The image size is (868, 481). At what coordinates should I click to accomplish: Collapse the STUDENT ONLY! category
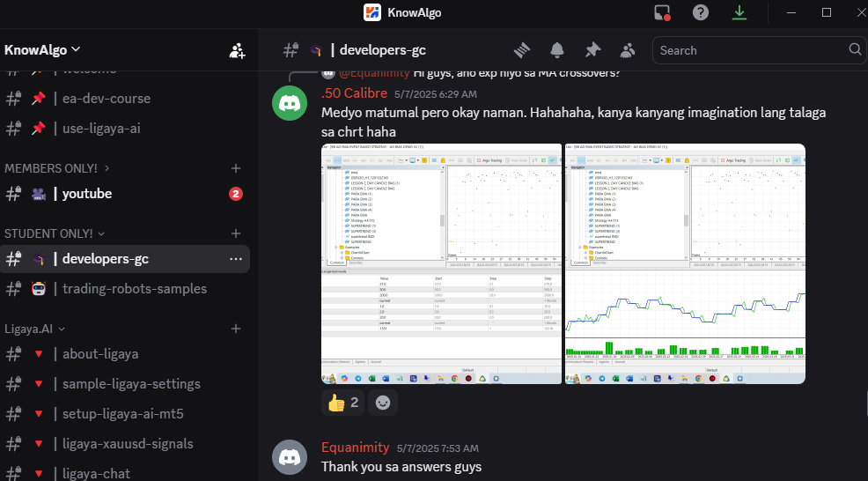pos(55,233)
